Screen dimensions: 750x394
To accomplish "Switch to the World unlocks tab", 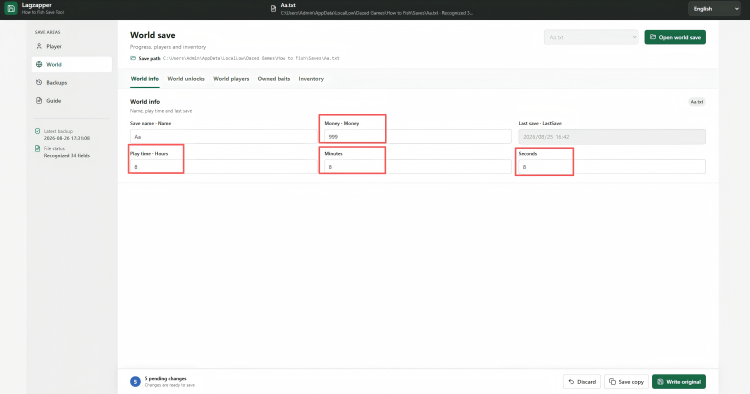I will pyautogui.click(x=186, y=79).
